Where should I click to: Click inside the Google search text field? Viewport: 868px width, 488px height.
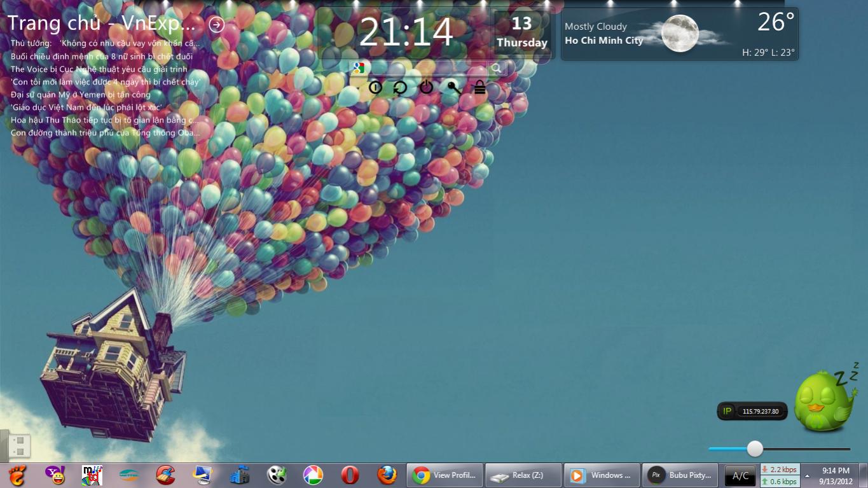(427, 68)
